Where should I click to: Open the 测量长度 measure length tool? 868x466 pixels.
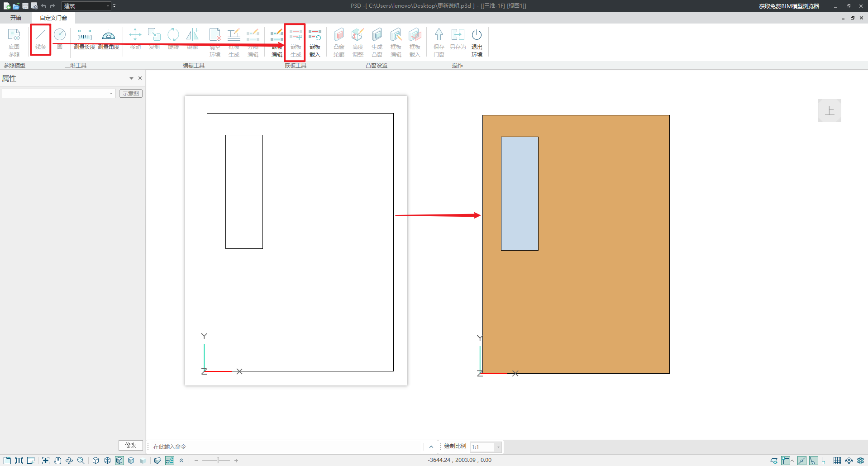tap(84, 39)
